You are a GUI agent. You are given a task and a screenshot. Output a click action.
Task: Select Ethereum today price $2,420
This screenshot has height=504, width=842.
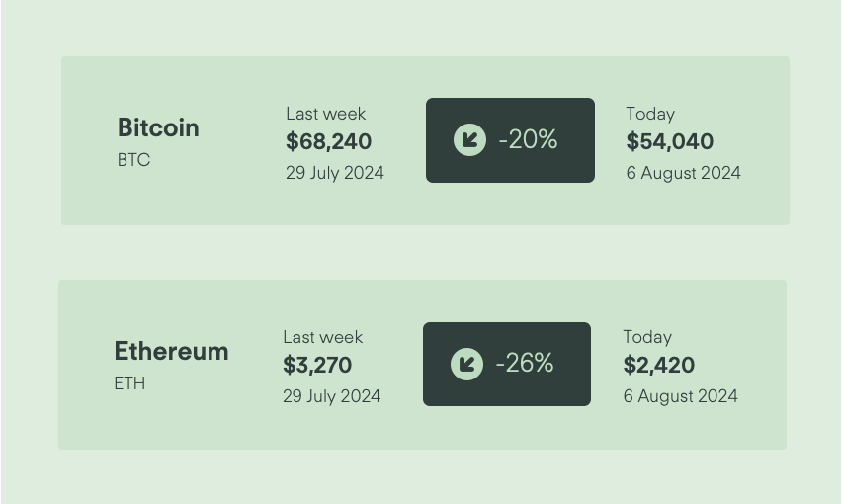(659, 365)
